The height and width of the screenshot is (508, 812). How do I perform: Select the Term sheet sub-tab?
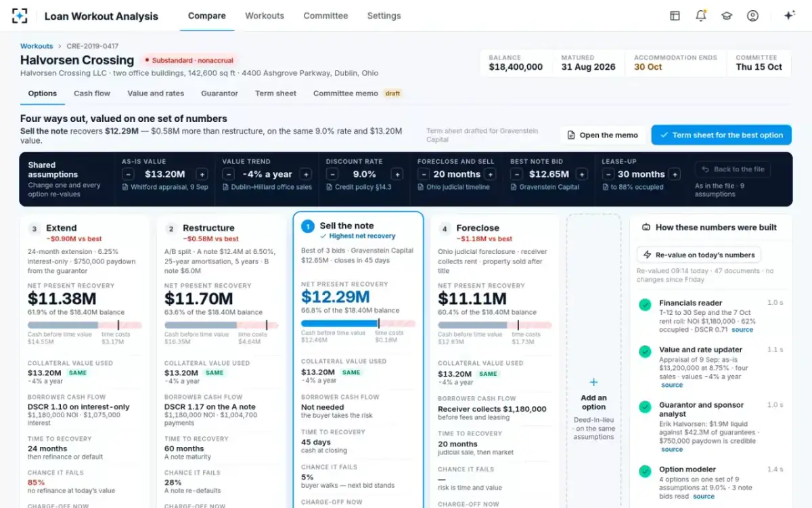275,93
